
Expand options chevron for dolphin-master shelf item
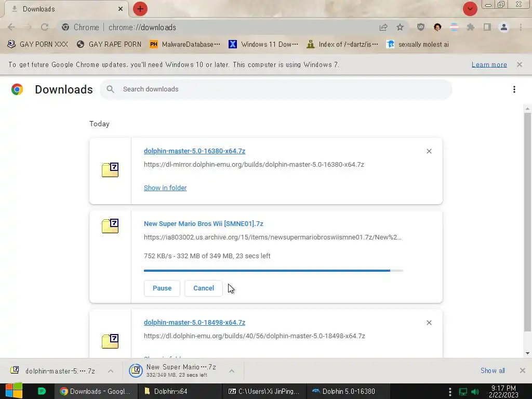(x=111, y=371)
